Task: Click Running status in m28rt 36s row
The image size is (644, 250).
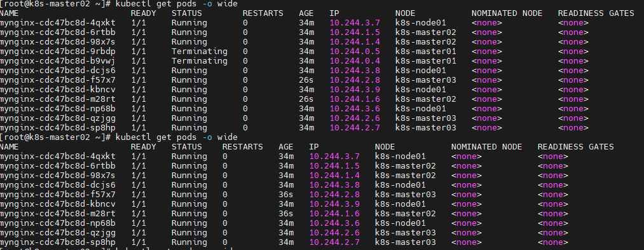Action: (189, 213)
